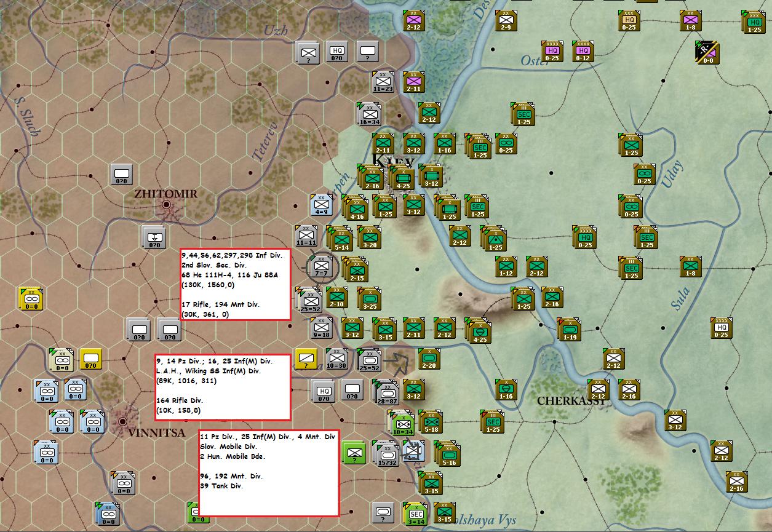The height and width of the screenshot is (532, 772).
Task: Select the yellow unknown-strength ? counter
Action: coord(306,359)
